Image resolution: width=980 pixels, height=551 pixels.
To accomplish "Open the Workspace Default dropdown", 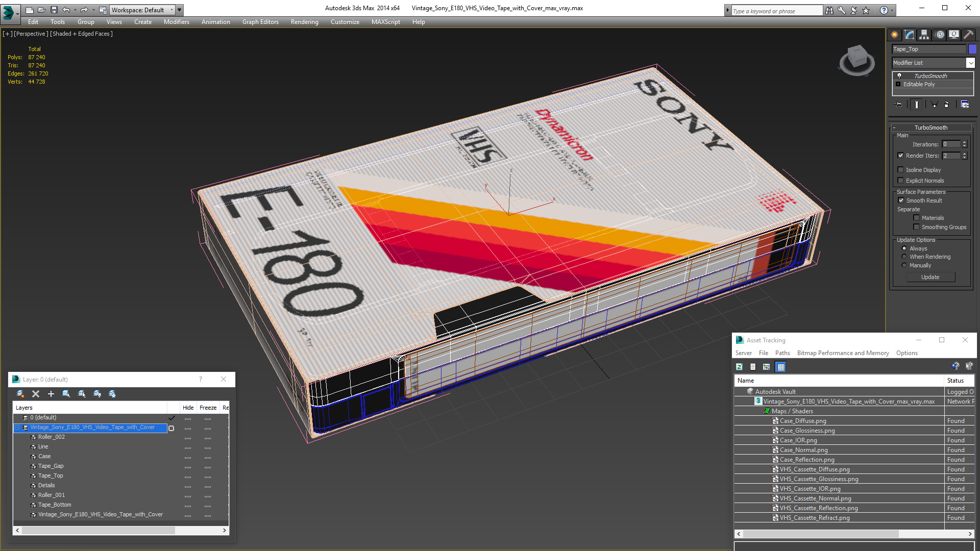I will point(142,10).
